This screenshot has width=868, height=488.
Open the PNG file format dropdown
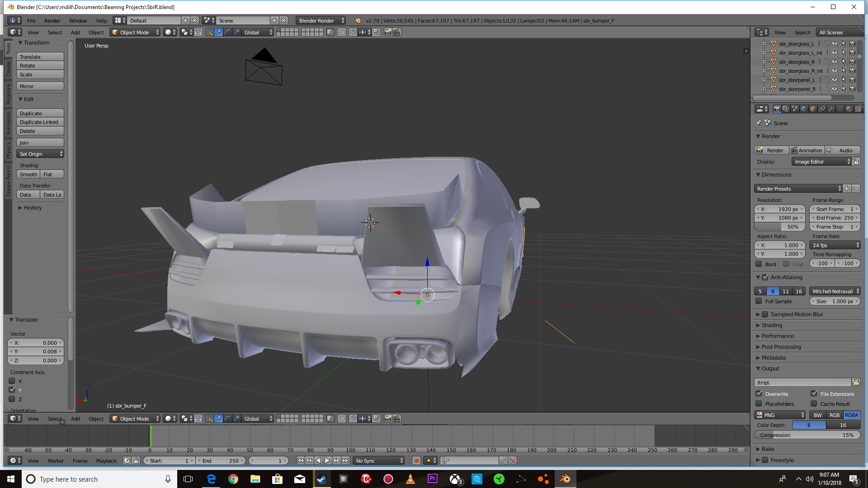coord(780,415)
